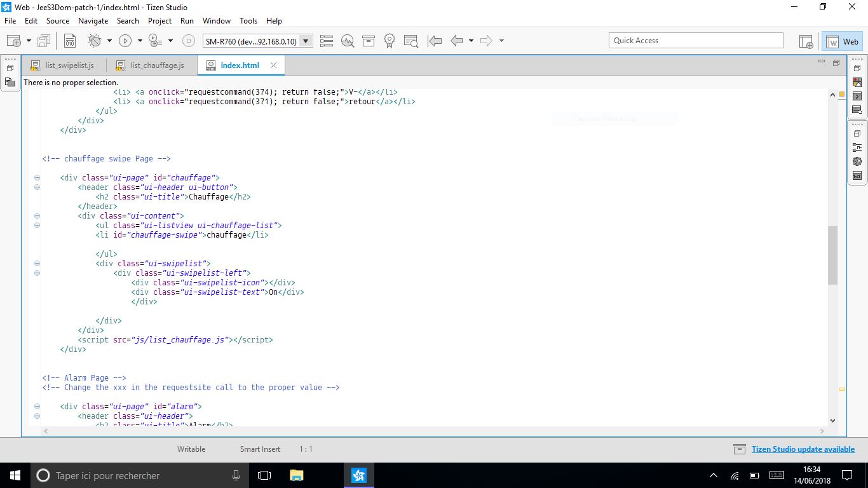Click the Save All toolbar icon
Image resolution: width=868 pixels, height=488 pixels.
pos(44,41)
